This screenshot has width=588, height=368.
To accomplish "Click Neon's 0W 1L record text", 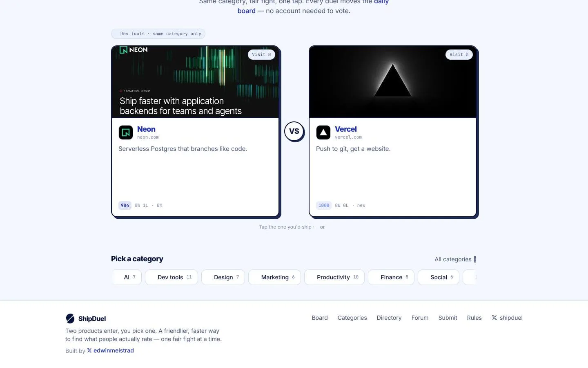I will (x=149, y=205).
